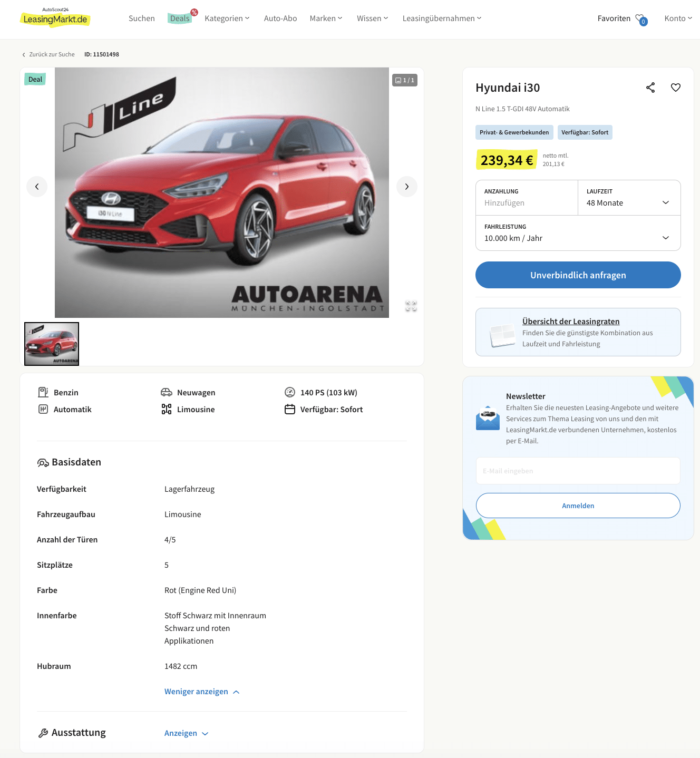Select the red Hyundai thumbnail
The width and height of the screenshot is (700, 758).
coord(52,344)
